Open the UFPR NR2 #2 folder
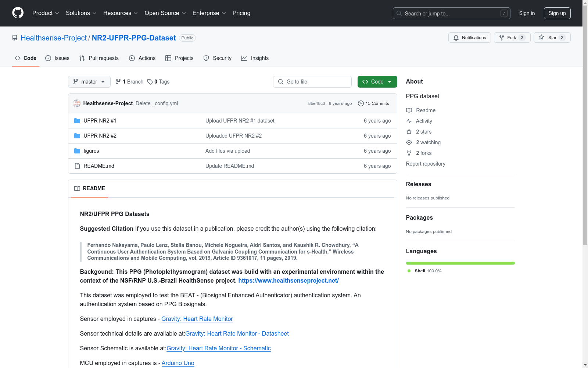 (x=100, y=136)
